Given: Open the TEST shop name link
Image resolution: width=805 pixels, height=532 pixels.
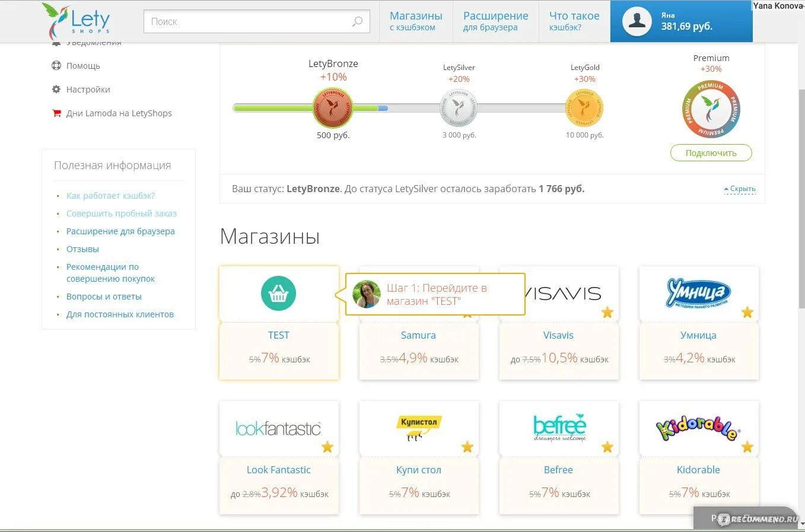Looking at the screenshot, I should [278, 335].
